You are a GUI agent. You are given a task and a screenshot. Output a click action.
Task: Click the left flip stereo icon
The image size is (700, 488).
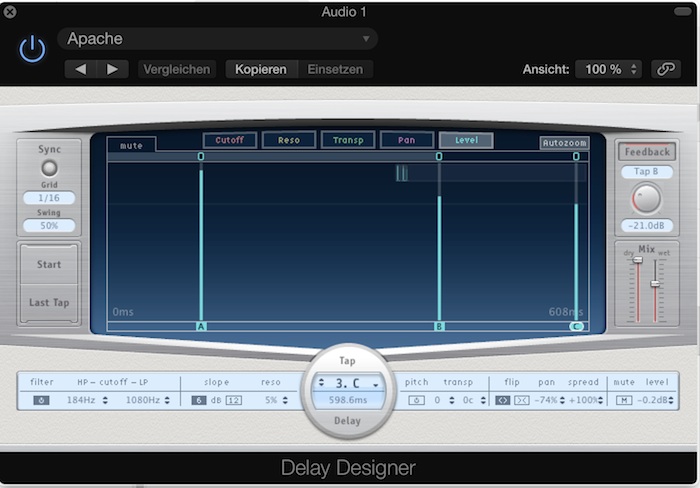click(503, 400)
